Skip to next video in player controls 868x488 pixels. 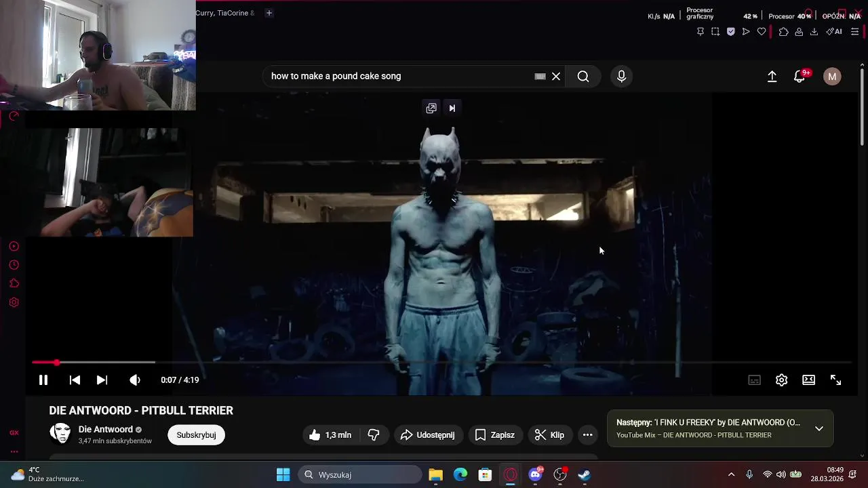pos(102,380)
